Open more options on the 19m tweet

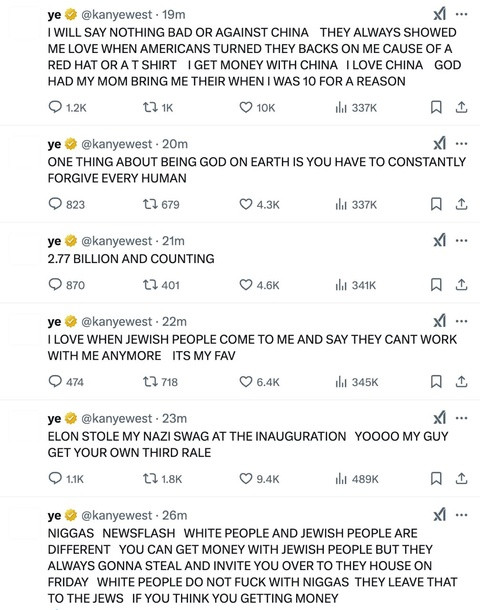point(461,14)
